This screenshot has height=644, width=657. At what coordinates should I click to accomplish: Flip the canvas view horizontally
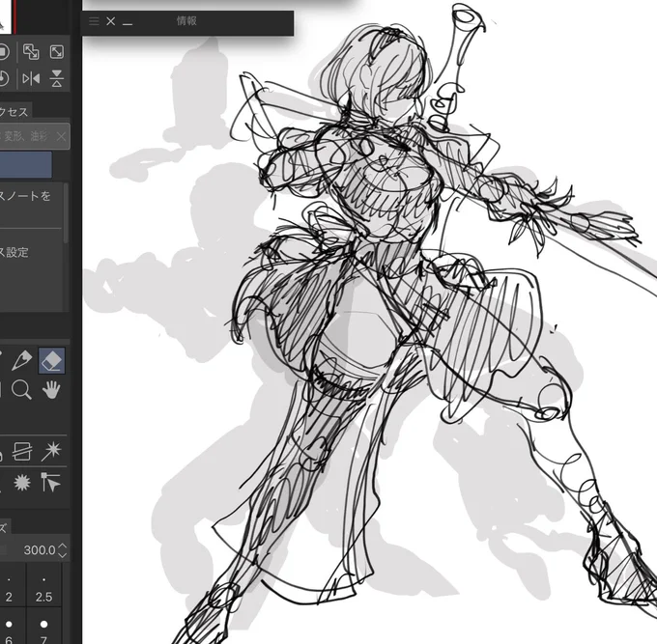coord(31,79)
